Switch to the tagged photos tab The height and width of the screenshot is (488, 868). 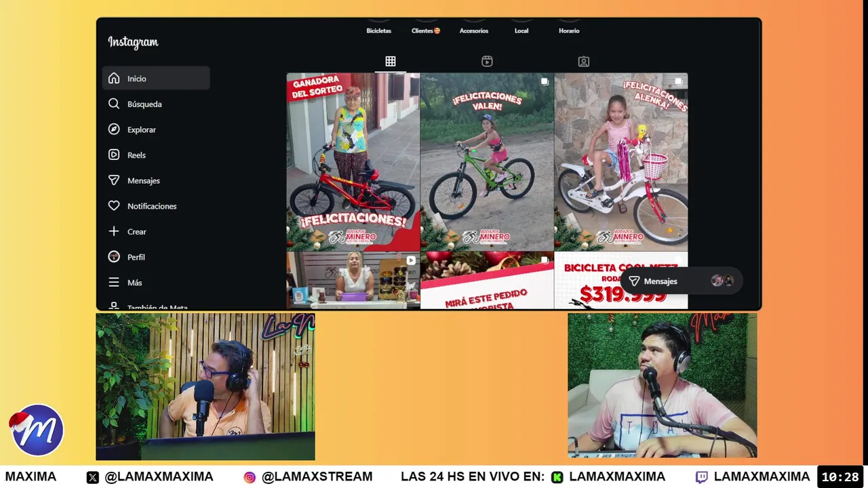[584, 62]
